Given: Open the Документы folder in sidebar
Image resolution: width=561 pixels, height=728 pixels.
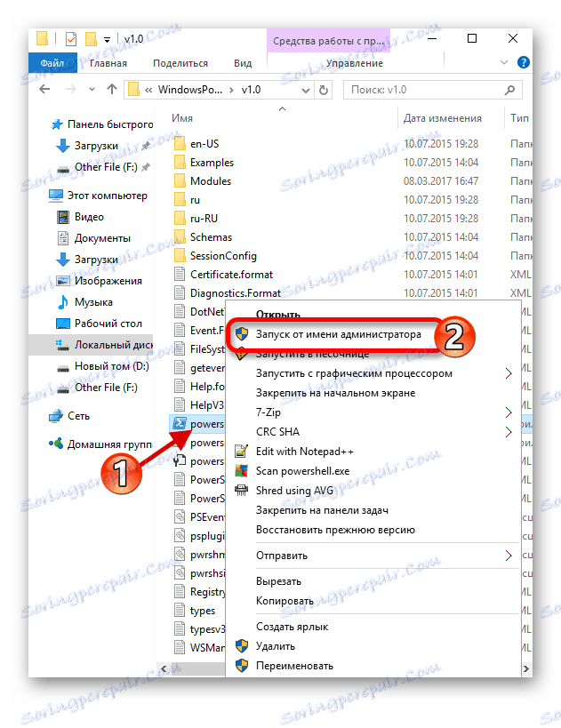Looking at the screenshot, I should (x=92, y=238).
